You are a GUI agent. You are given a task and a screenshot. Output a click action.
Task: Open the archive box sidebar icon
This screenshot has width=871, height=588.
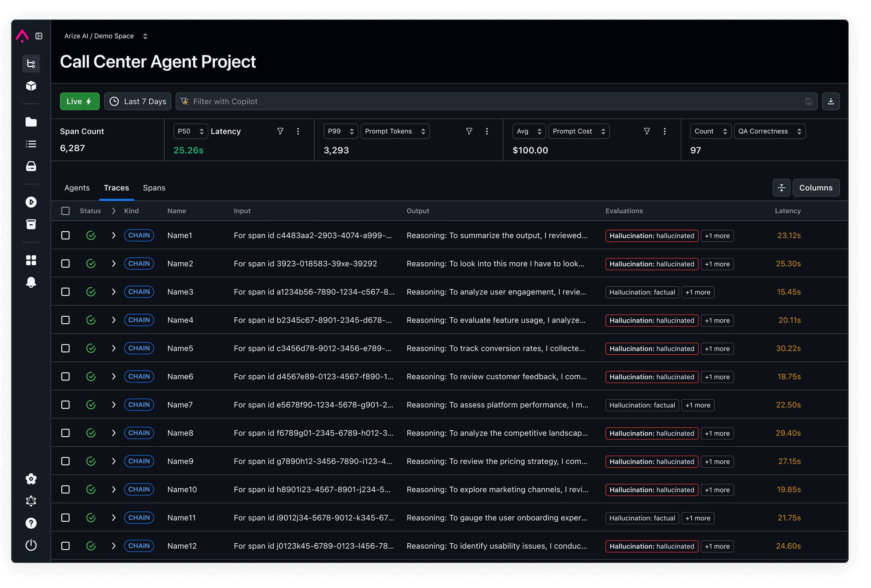(31, 224)
